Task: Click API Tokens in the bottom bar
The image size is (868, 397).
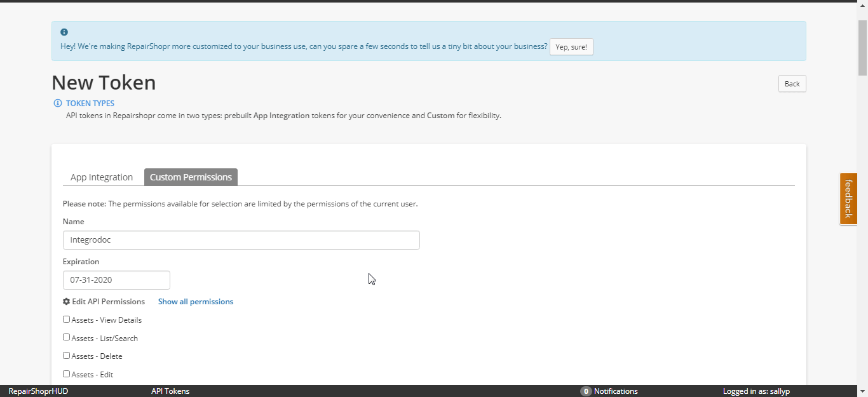Action: [x=170, y=391]
